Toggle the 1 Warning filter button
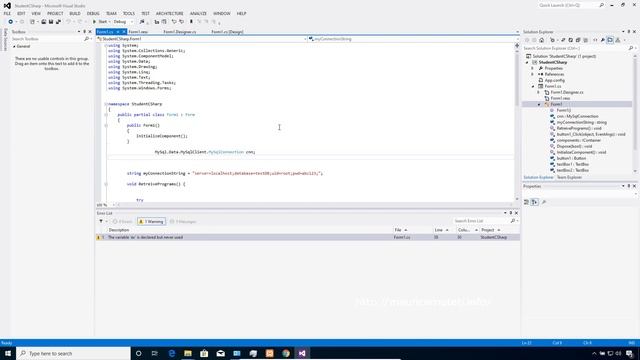The image size is (640, 360). pyautogui.click(x=151, y=221)
